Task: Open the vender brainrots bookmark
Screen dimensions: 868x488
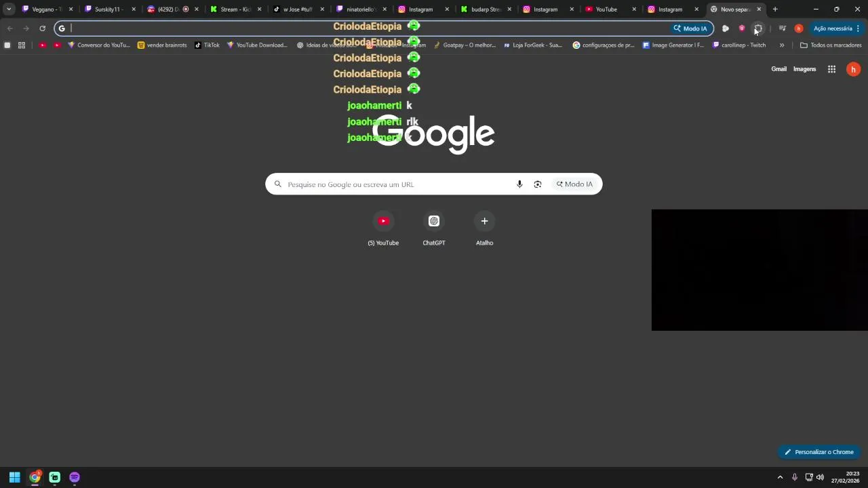Action: coord(162,45)
